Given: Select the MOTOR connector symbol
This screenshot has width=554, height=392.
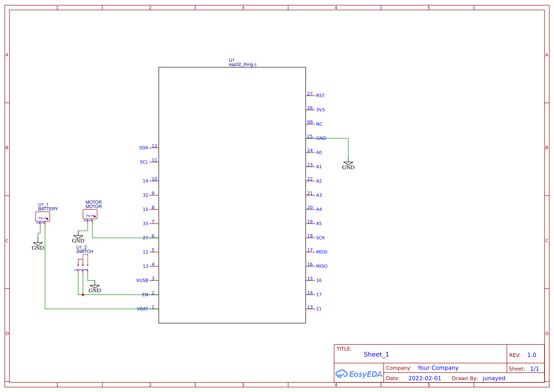Looking at the screenshot, I should [x=90, y=215].
